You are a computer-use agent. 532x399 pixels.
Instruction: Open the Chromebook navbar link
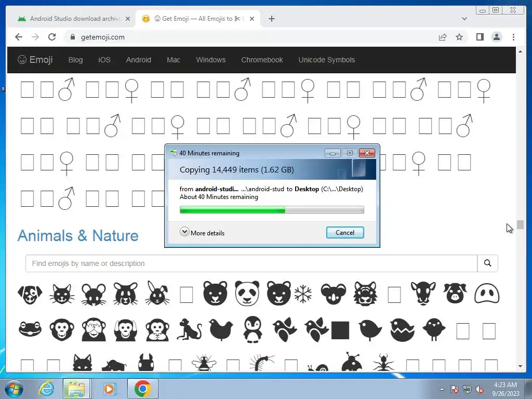click(262, 60)
